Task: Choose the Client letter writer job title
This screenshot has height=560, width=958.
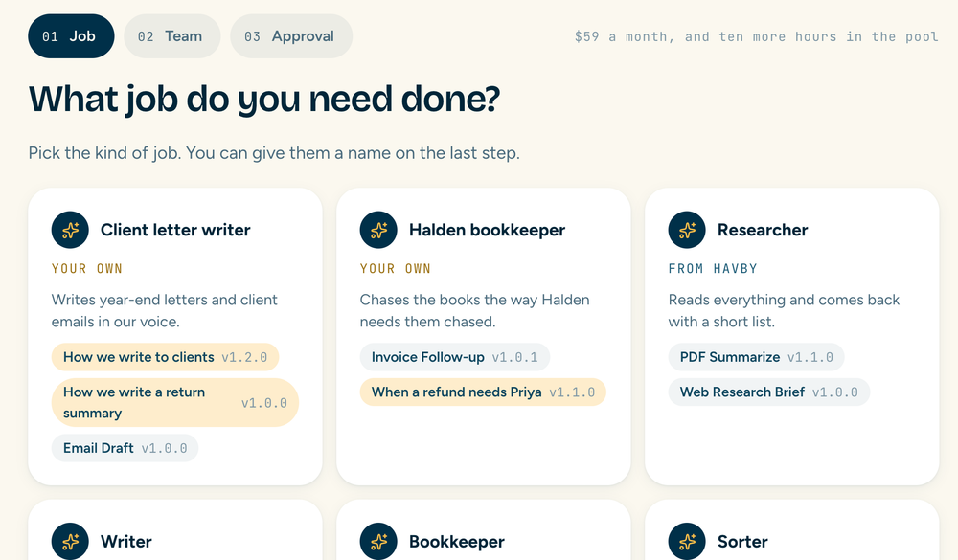Action: (175, 231)
